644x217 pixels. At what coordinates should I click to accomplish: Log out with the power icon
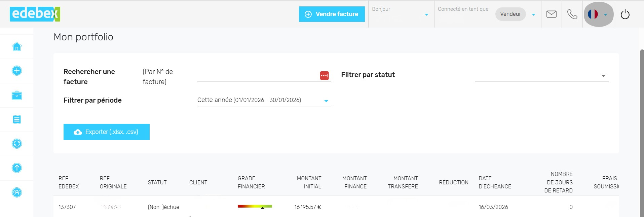point(625,14)
